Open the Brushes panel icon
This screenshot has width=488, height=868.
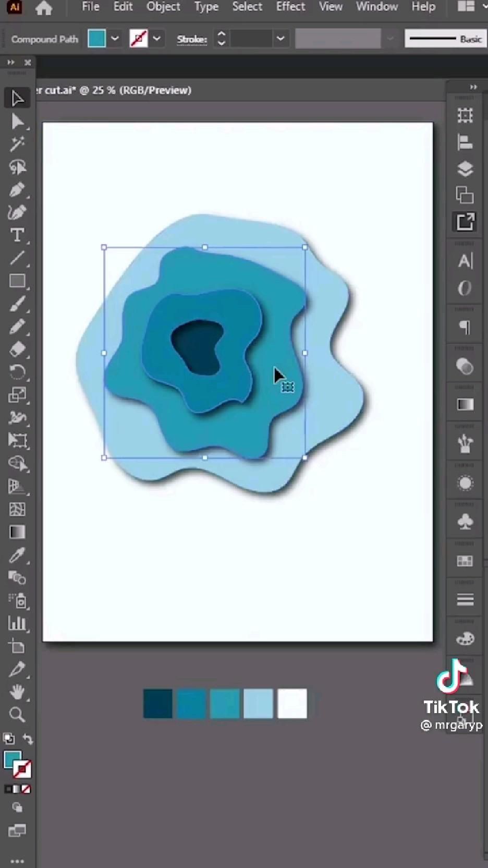pos(465,444)
